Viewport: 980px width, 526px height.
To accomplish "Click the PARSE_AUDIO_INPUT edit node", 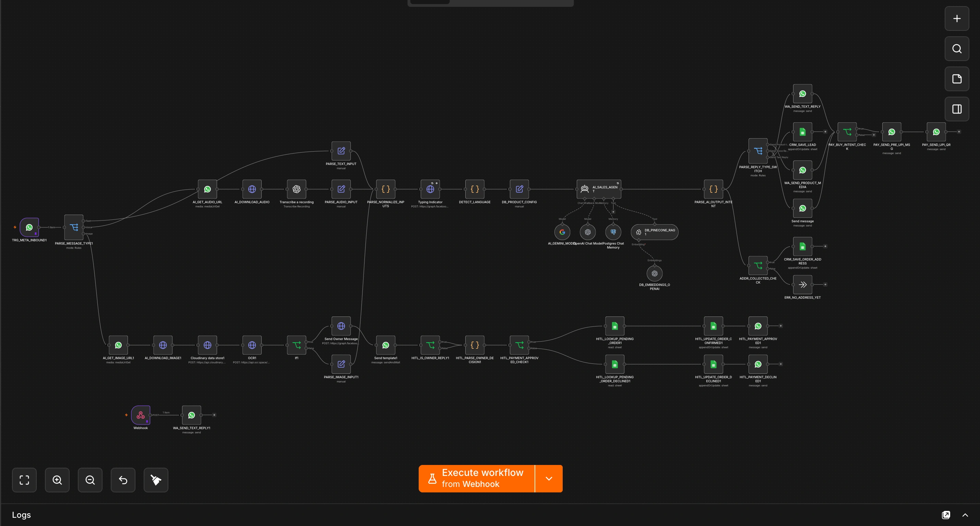I will [x=341, y=189].
